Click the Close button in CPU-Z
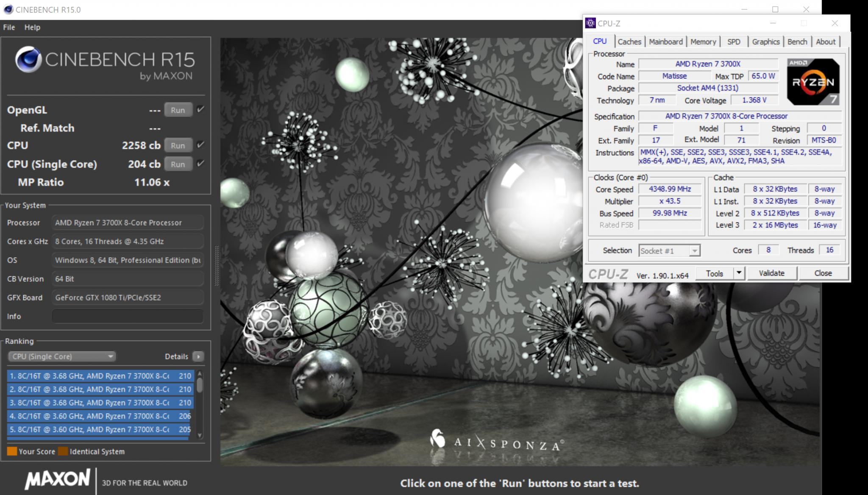 point(823,273)
